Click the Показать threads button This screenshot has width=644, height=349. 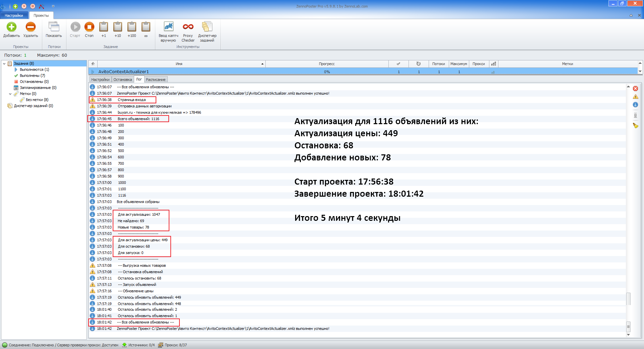[54, 27]
